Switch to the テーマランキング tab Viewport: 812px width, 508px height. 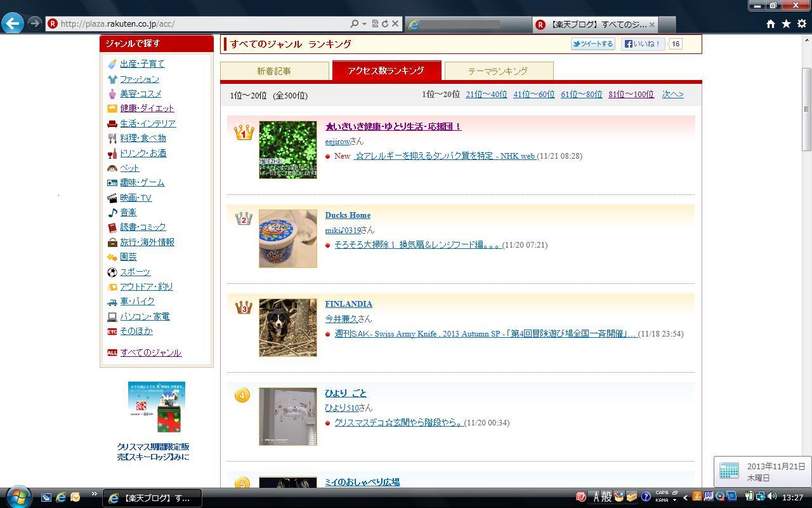pos(498,71)
